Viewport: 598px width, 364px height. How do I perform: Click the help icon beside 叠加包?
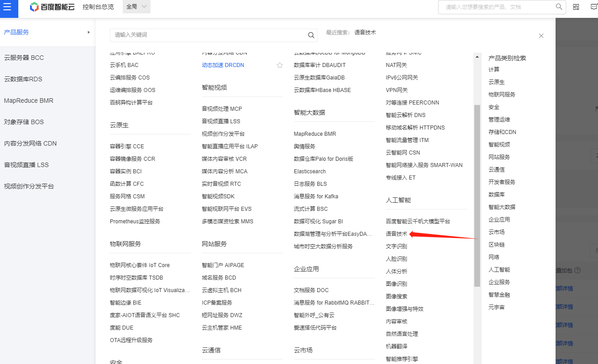[x=577, y=270]
